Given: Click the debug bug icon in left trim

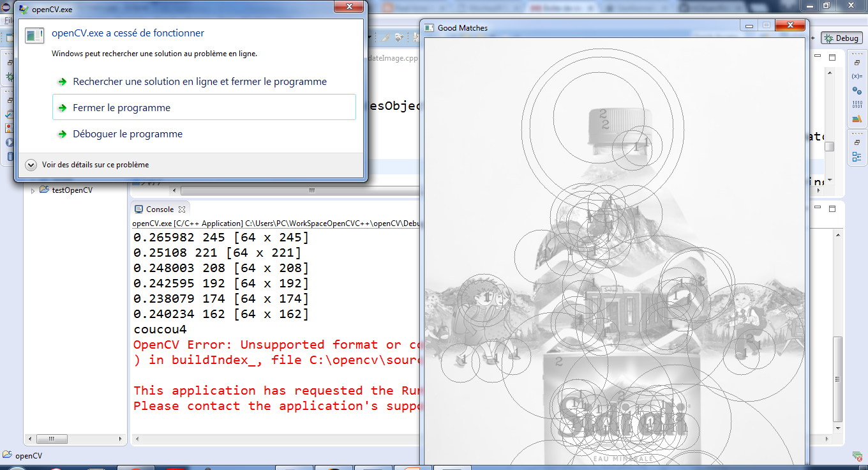Looking at the screenshot, I should coord(10,77).
